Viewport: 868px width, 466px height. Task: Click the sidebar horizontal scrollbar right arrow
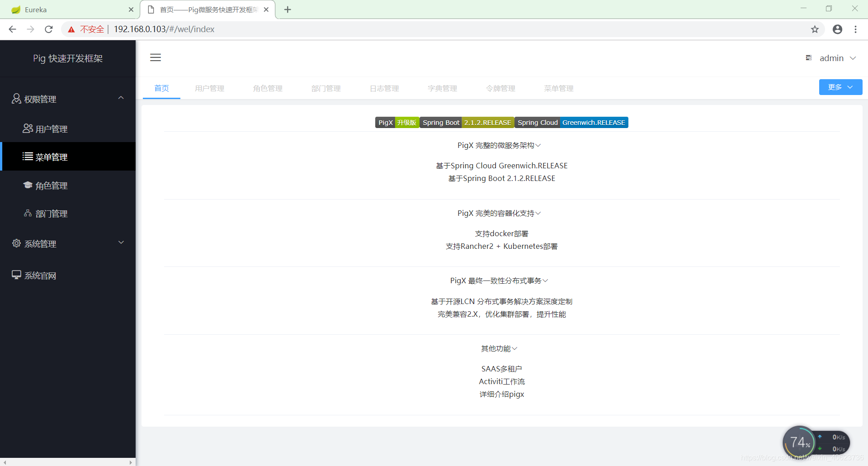coord(131,462)
